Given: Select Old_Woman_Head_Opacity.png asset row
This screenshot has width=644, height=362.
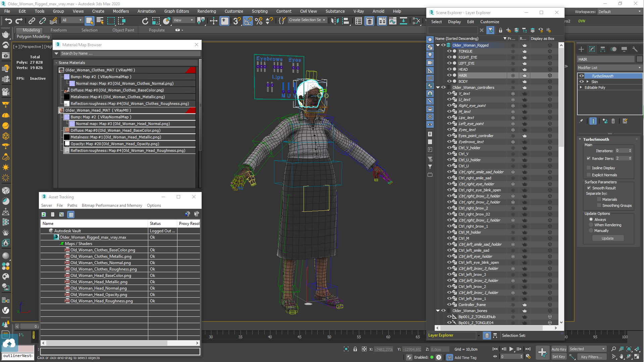Looking at the screenshot, I should pyautogui.click(x=120, y=295).
